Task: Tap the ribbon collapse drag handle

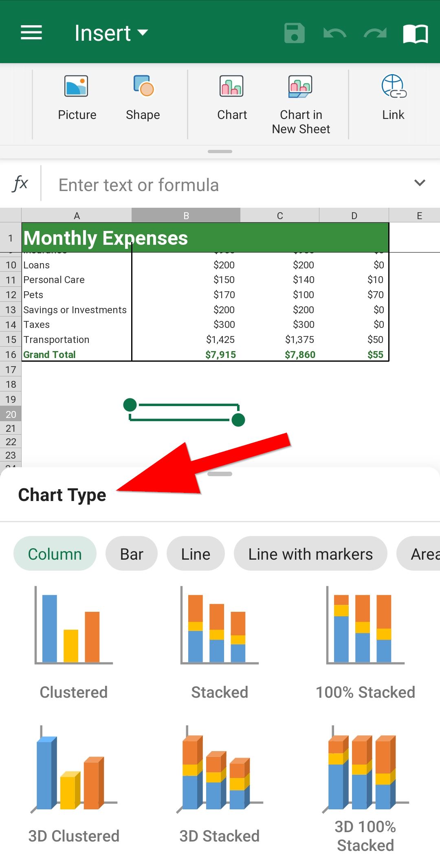Action: pos(220,152)
